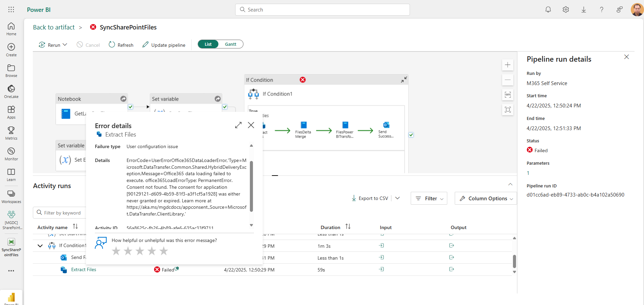Switch to List view
This screenshot has width=644, height=305.
tap(208, 44)
